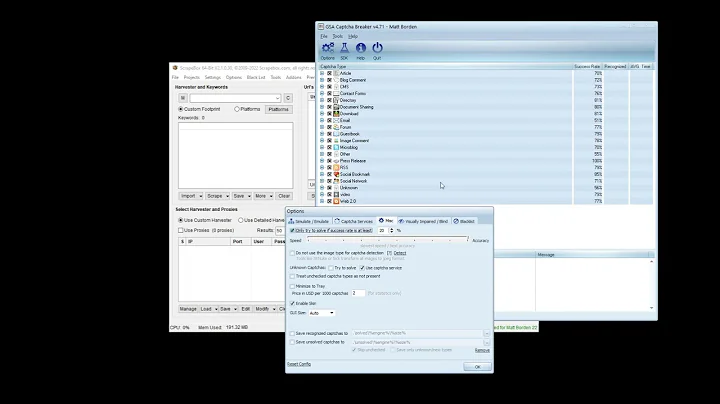Click the ScrapeBox M button beside footprint field
Screen dimensions: 720x404
point(183,98)
